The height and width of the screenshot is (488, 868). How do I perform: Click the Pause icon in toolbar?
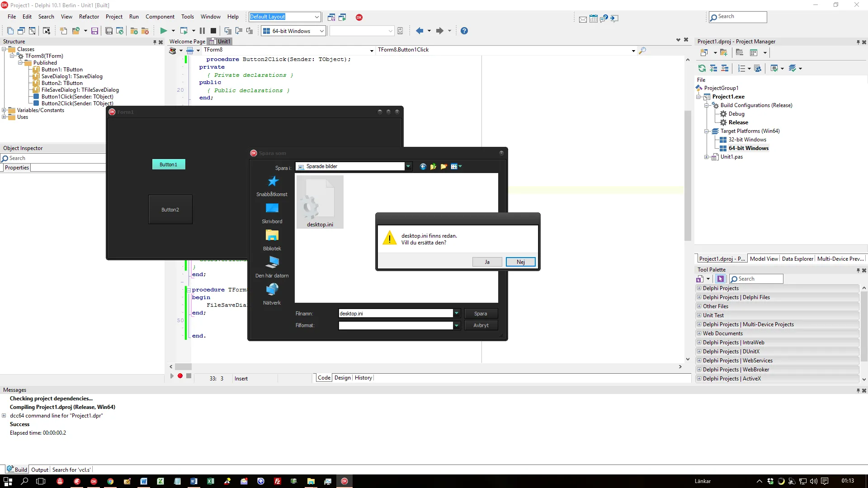(202, 31)
